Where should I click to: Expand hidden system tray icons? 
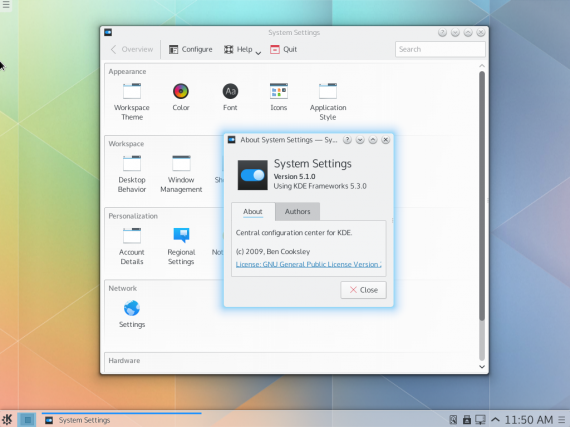(495, 420)
